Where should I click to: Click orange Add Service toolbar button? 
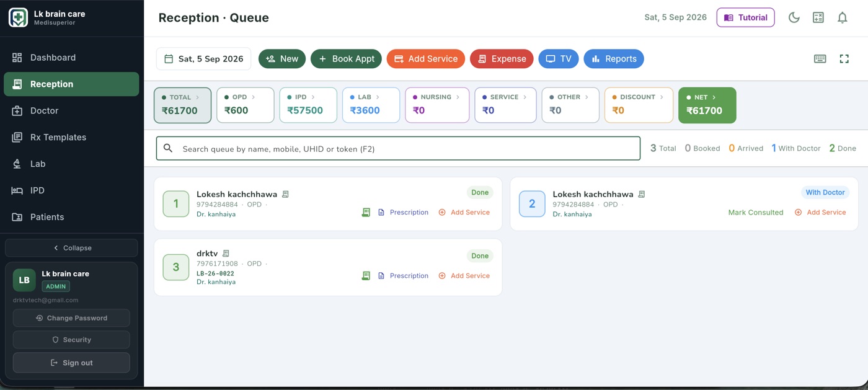pyautogui.click(x=426, y=59)
